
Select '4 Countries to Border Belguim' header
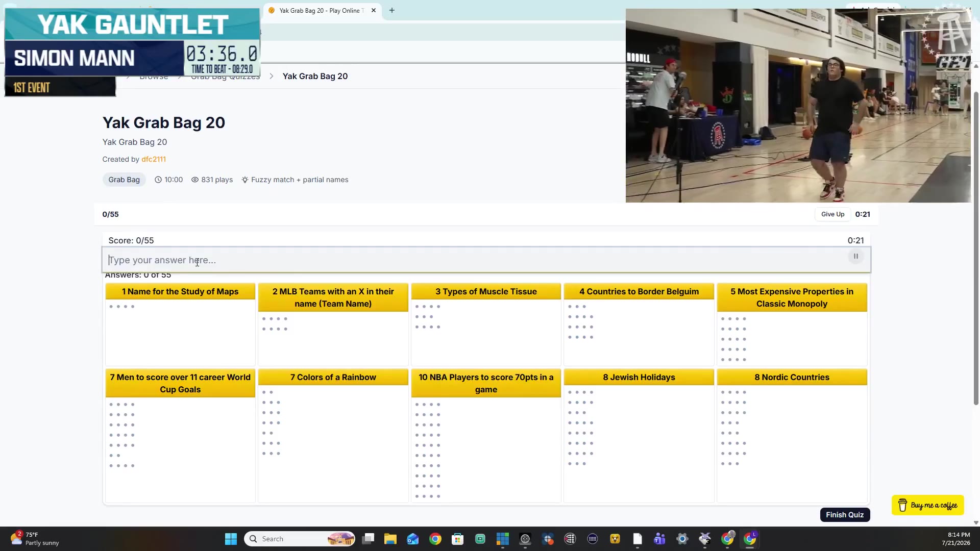[639, 291]
